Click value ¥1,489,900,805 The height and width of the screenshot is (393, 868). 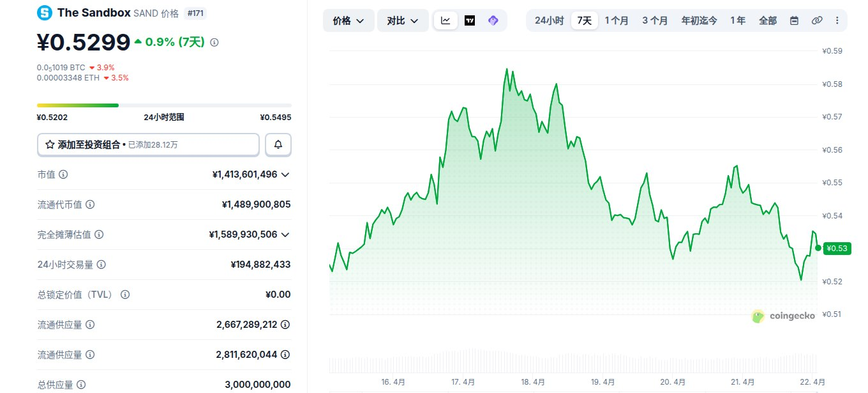point(256,204)
